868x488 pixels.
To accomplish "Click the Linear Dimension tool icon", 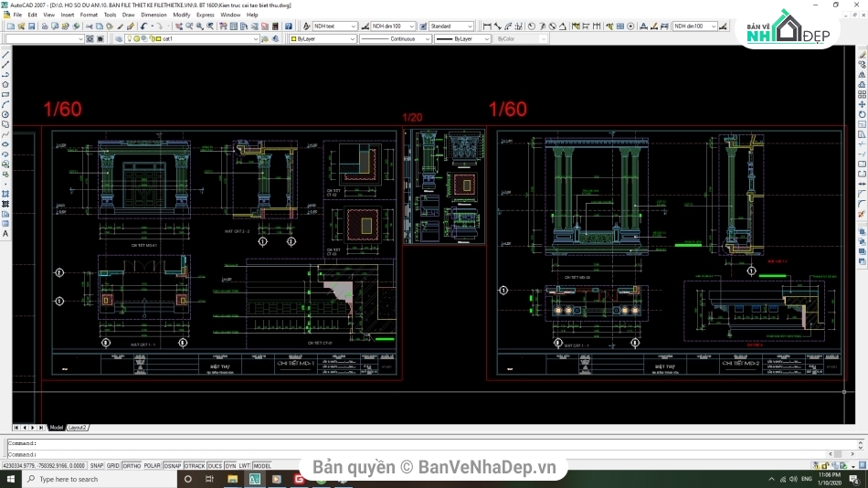I will (x=487, y=27).
